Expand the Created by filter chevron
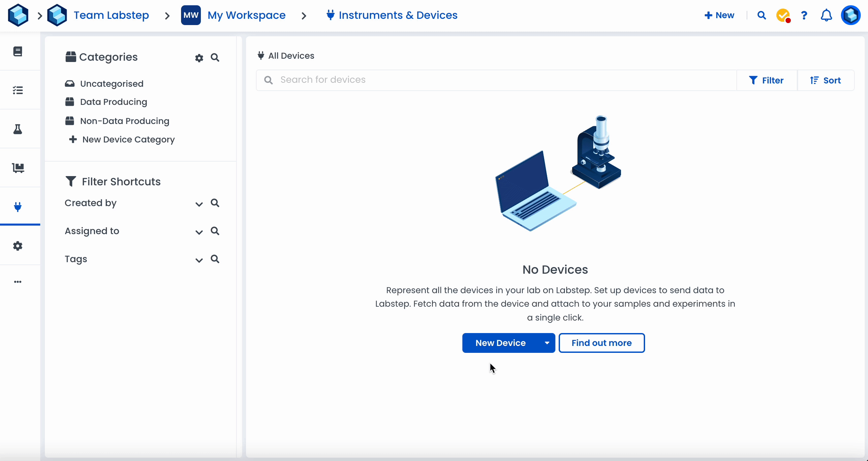 [199, 204]
